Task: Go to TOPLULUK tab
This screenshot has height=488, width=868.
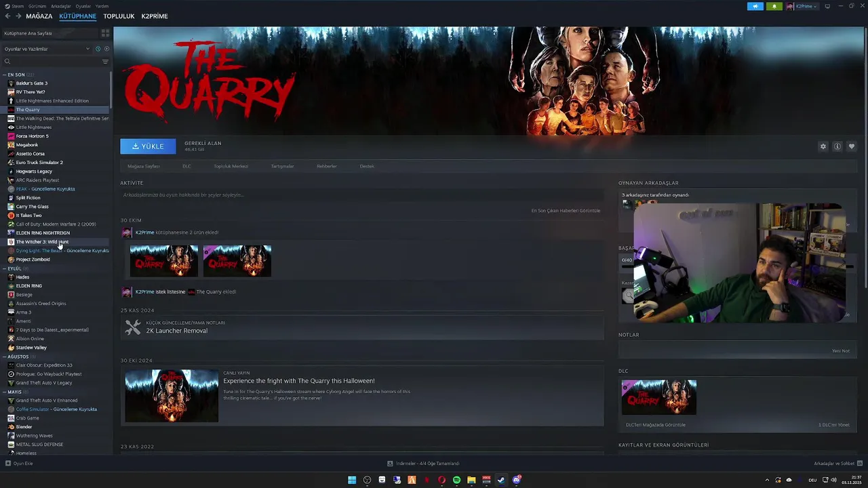Action: pos(119,16)
